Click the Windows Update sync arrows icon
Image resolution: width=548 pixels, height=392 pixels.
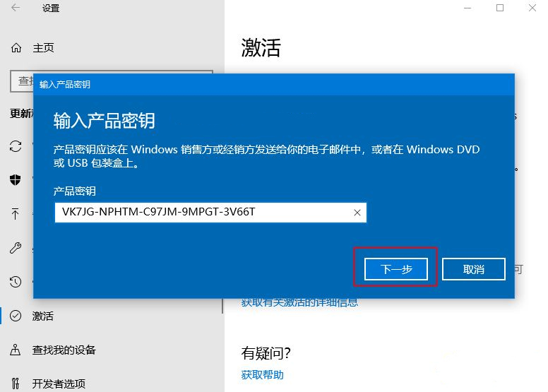click(x=16, y=145)
